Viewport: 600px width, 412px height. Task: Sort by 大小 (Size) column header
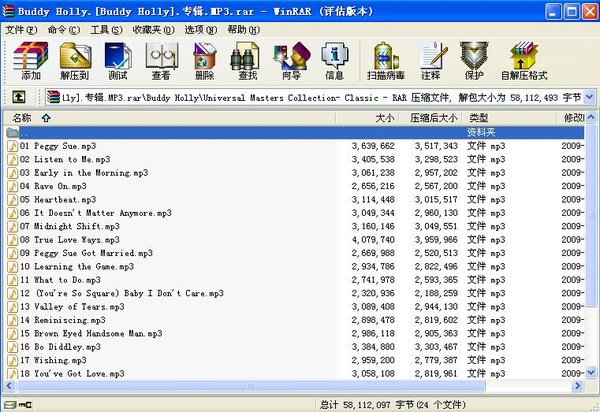point(367,118)
